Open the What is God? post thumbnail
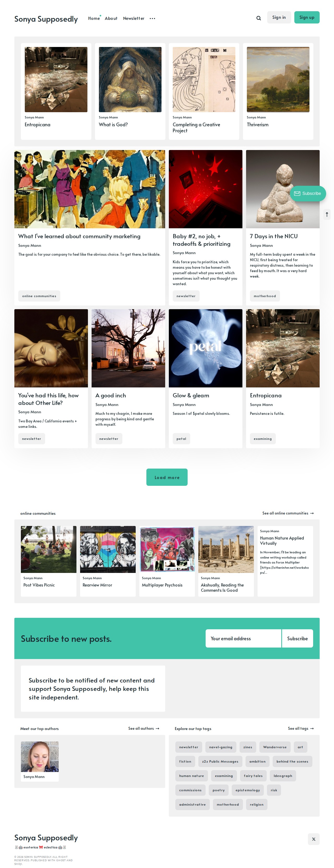Screen dimensions: 334x868 130,80
